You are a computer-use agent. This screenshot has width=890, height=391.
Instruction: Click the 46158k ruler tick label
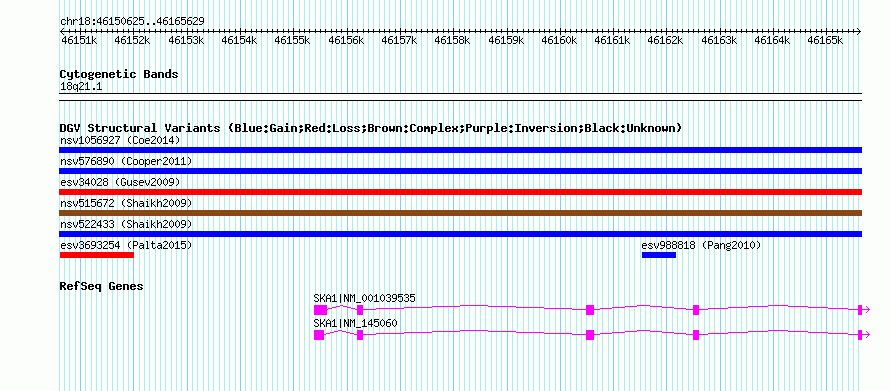(x=452, y=40)
